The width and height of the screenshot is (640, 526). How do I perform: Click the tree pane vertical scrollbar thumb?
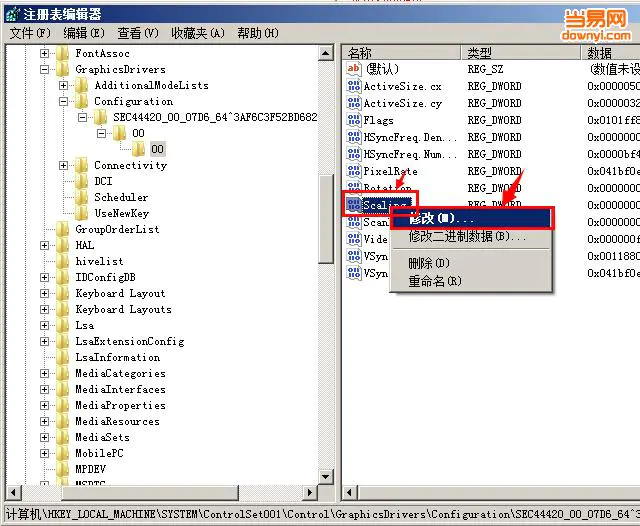point(326,220)
